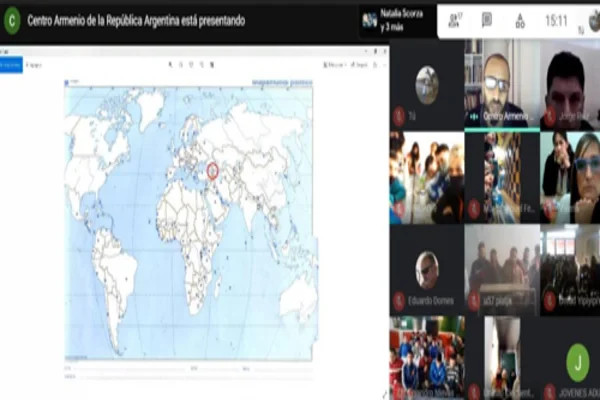Click the woman with blue glasses video tile
The height and width of the screenshot is (400, 600).
pos(570,178)
